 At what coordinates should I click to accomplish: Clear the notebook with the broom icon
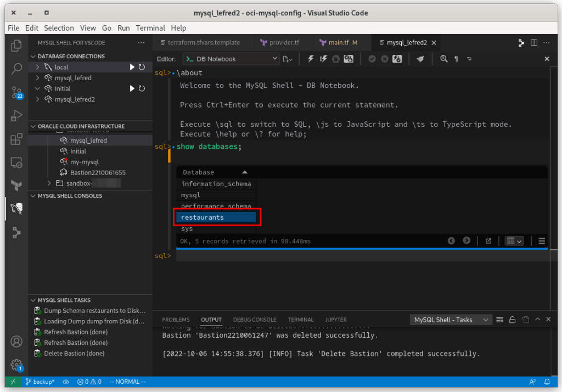(421, 59)
